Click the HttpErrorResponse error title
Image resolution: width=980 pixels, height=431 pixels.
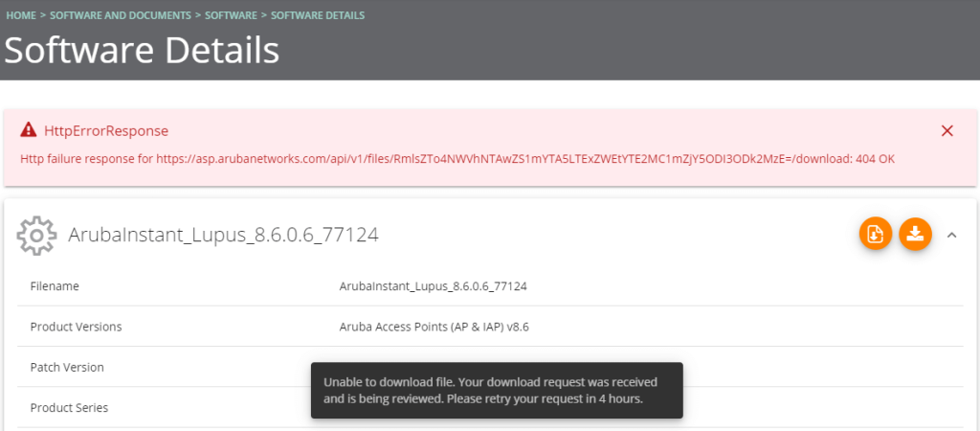click(106, 131)
